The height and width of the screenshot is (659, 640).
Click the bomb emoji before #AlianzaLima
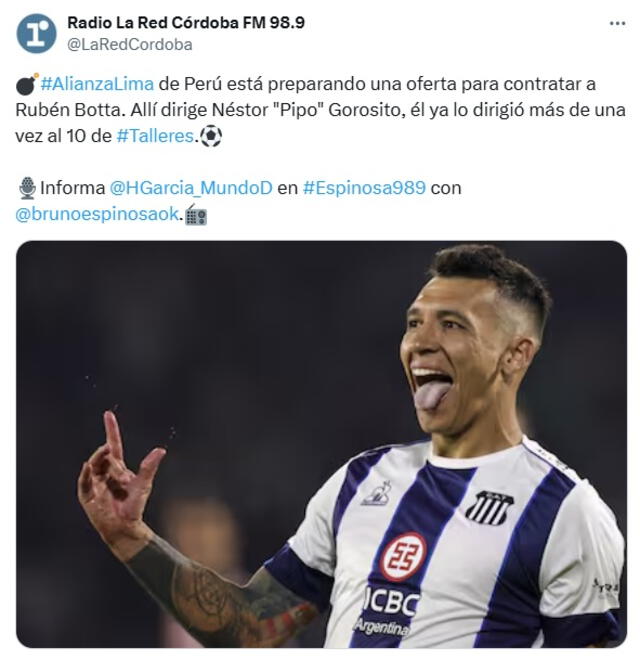[27, 84]
